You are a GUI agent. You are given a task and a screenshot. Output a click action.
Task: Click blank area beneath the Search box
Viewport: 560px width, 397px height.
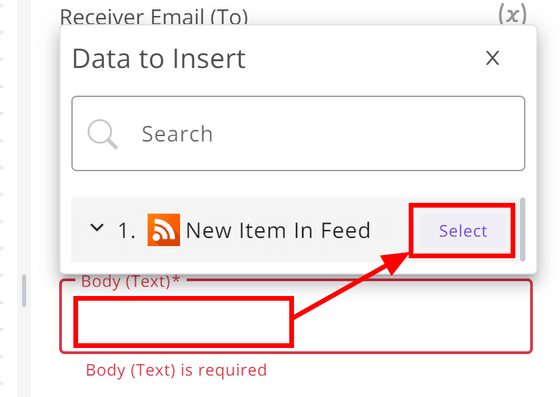(x=298, y=184)
